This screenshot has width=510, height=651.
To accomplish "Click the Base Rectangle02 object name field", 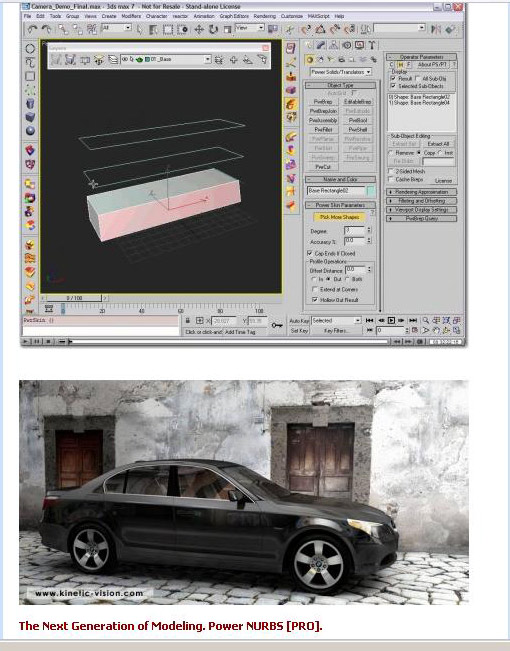I will [336, 191].
